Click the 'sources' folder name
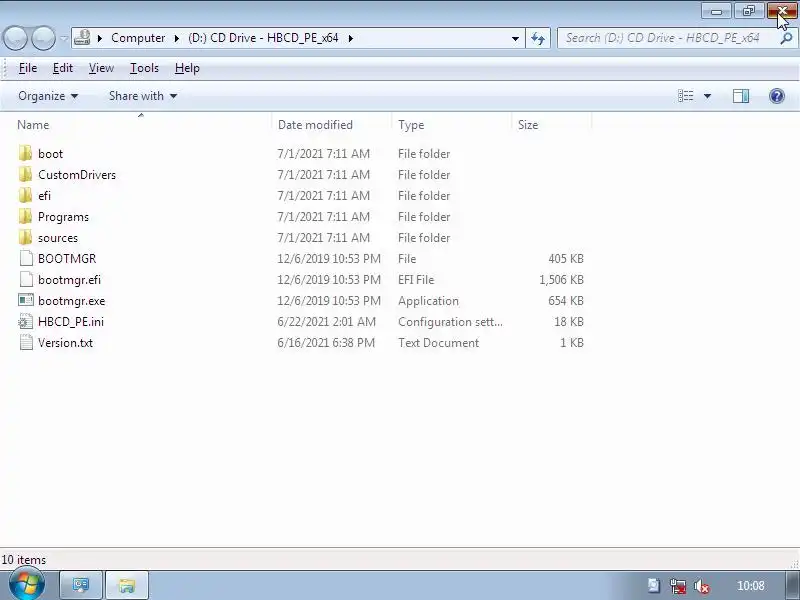Viewport: 800px width, 600px height. [58, 238]
